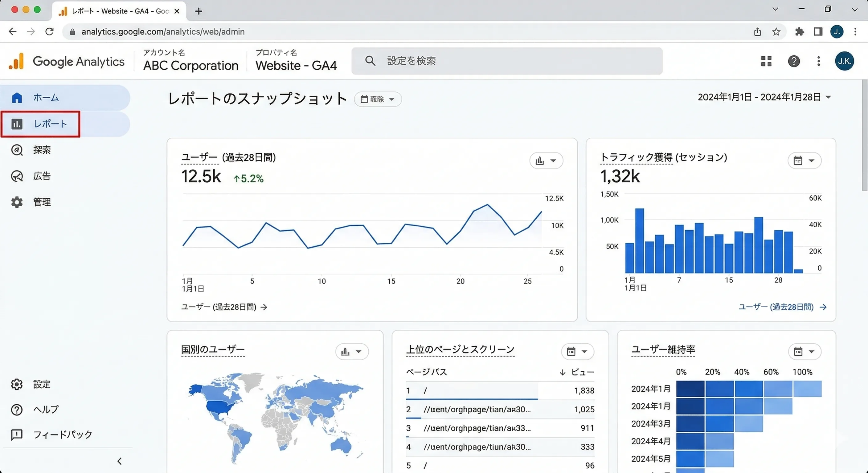Click the address bar URL analytics.google.com
The height and width of the screenshot is (473, 868).
163,32
